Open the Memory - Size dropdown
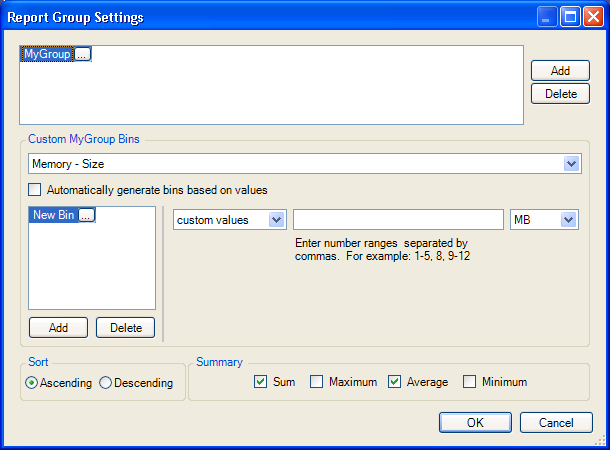Viewport: 610px width, 450px height. click(x=571, y=163)
